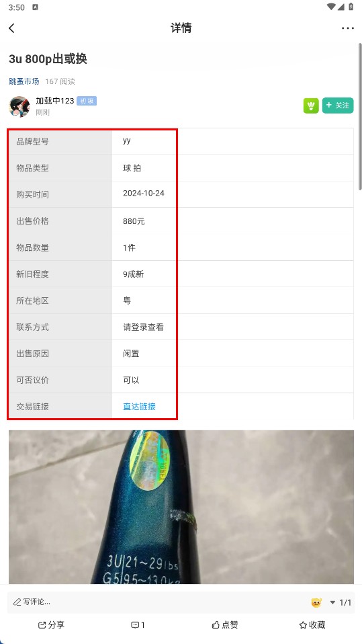Tap the 写评论 comment input field
The height and width of the screenshot is (644, 362).
pos(156,602)
